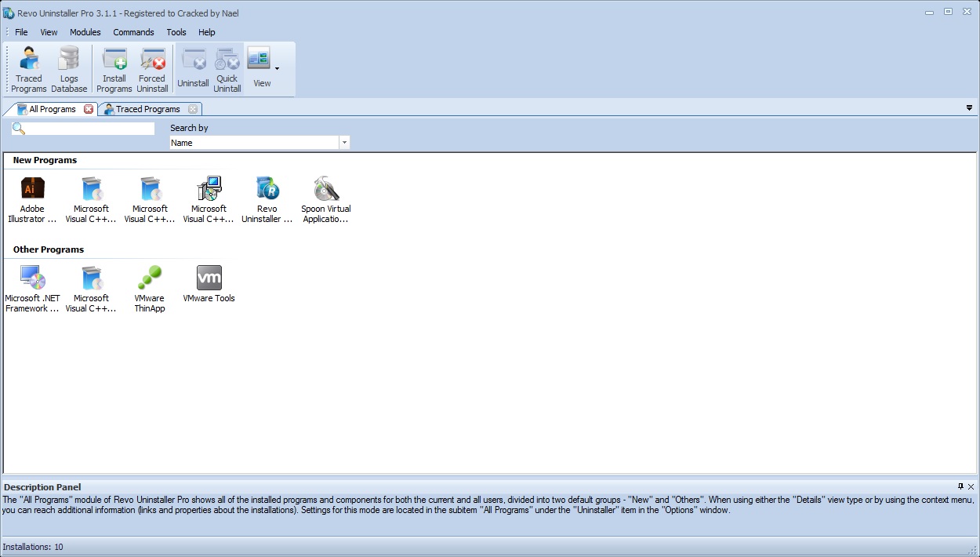Click the Install Programs toolbar button
The height and width of the screenshot is (557, 980).
pyautogui.click(x=114, y=70)
